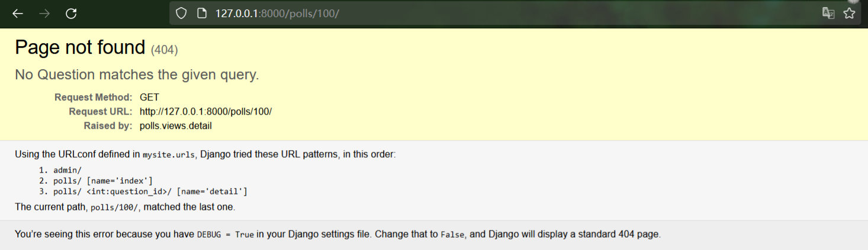Click "No Question matches the given query." message
This screenshot has width=868, height=250.
pos(137,75)
